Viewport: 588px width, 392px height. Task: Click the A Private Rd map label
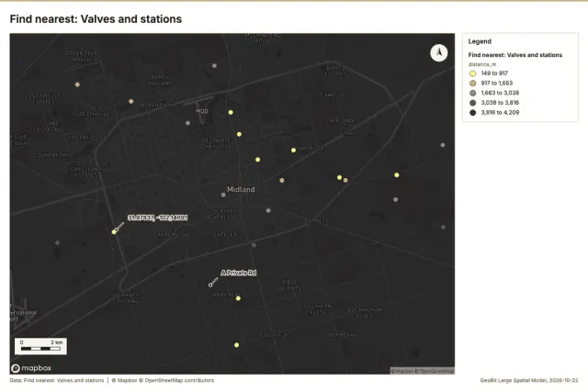pos(239,273)
